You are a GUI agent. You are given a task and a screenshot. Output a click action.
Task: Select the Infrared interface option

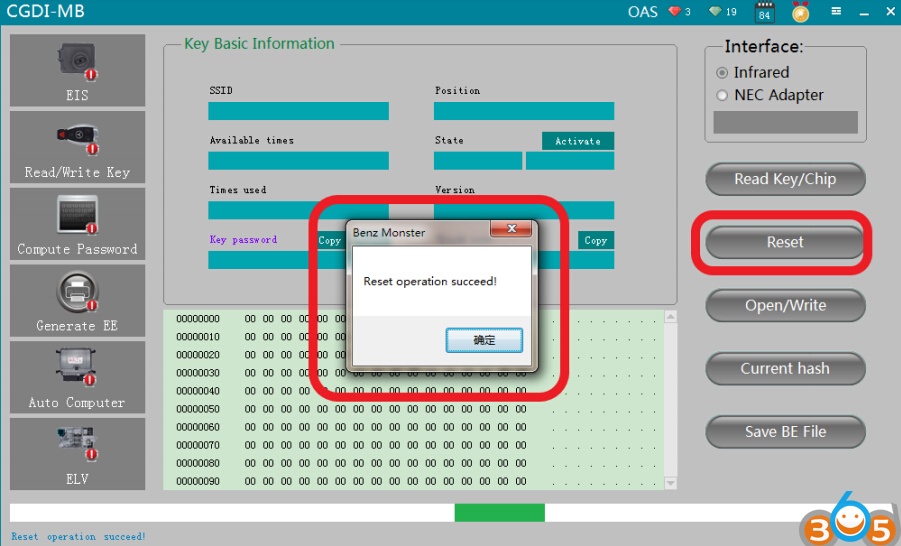[x=722, y=73]
